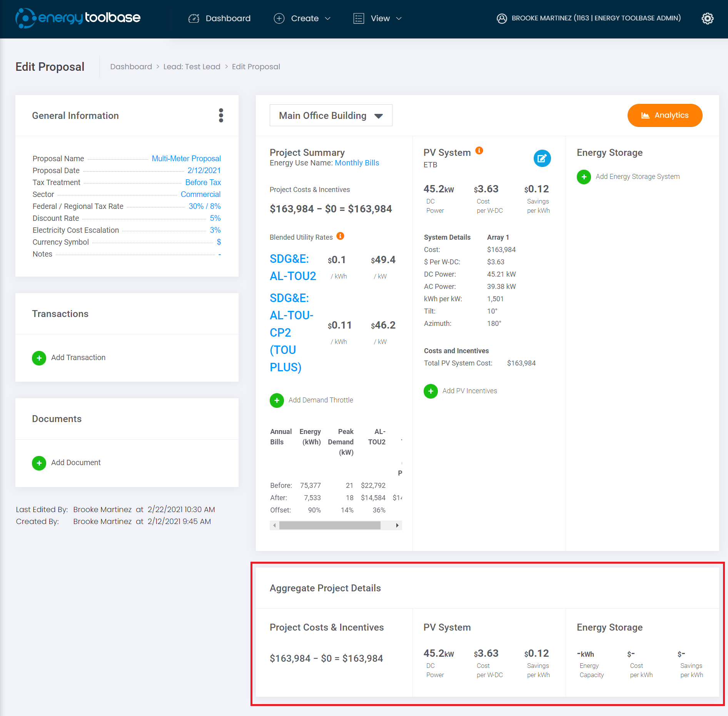This screenshot has height=716, width=728.
Task: Click the Peak Demand (kW) column header
Action: (x=341, y=442)
